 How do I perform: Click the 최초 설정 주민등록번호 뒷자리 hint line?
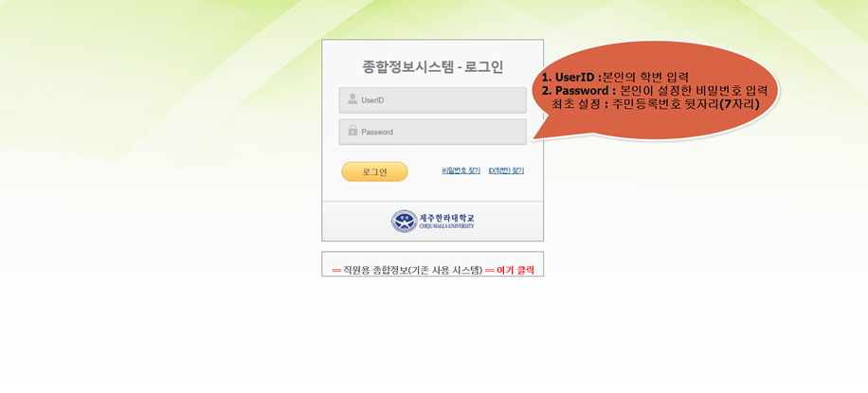655,104
